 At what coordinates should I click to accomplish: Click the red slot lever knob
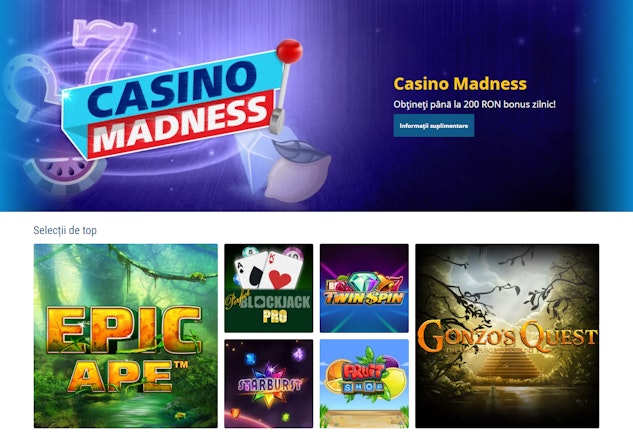(289, 51)
